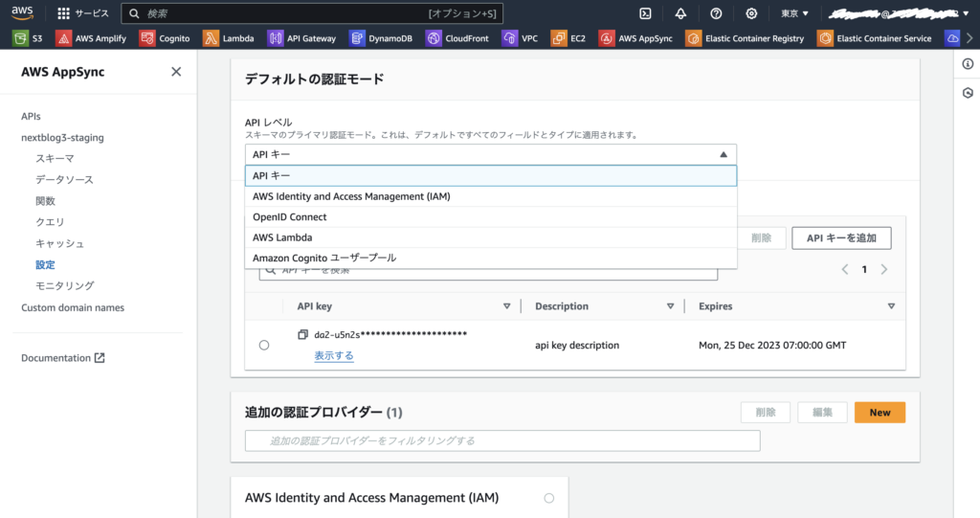980x518 pixels.
Task: Open the Cognito shortcut
Action: tap(165, 38)
